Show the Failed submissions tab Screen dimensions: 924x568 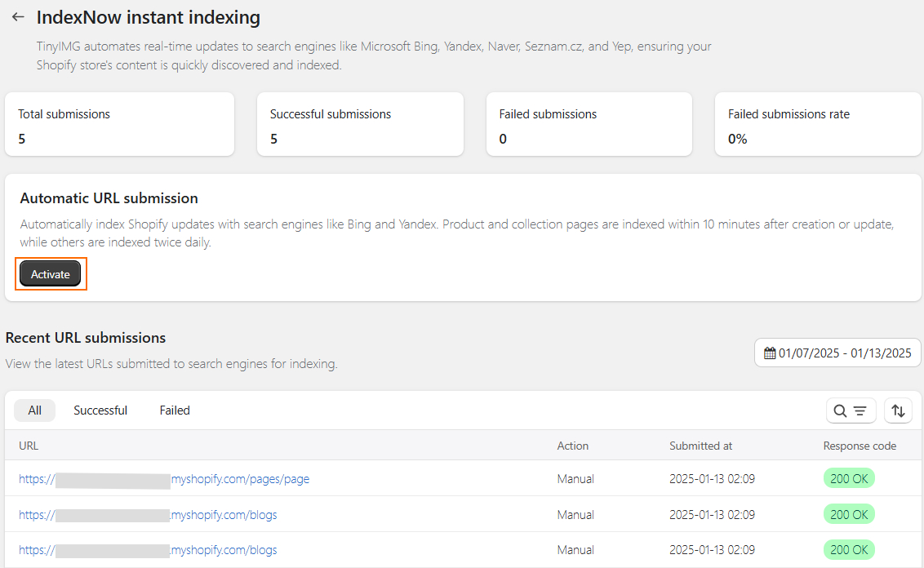tap(175, 410)
